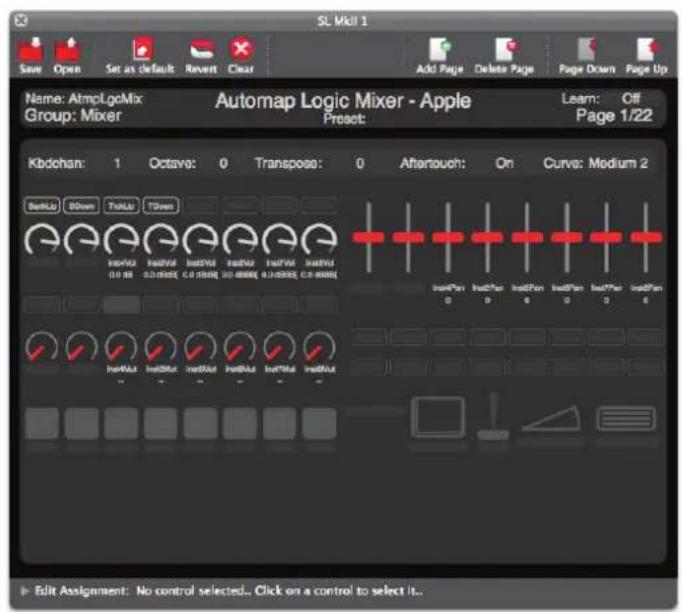Select the eighth white rotary knob in the upper row

(x=319, y=239)
